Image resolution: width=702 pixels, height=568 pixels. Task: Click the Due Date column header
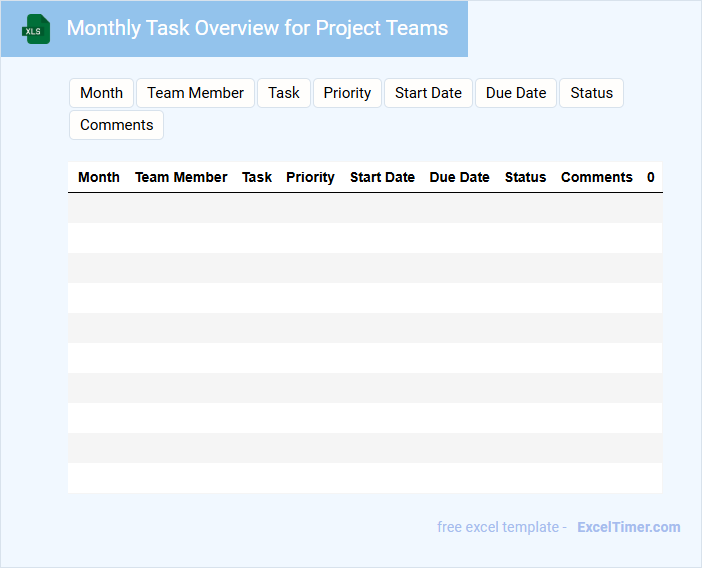(459, 177)
